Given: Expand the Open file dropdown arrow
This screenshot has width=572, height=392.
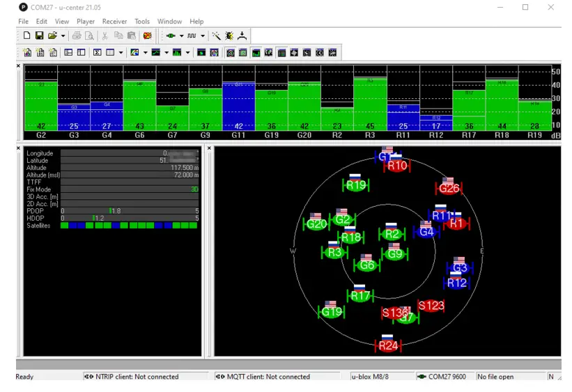Looking at the screenshot, I should click(x=63, y=36).
